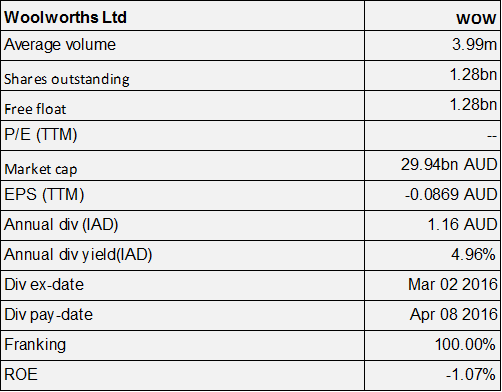Select the 1.16 AUD dividend value
The width and height of the screenshot is (502, 392).
click(x=462, y=224)
